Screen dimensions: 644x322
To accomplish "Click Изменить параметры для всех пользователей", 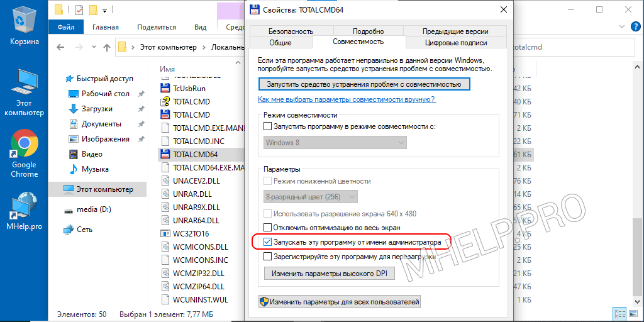I will tap(339, 302).
